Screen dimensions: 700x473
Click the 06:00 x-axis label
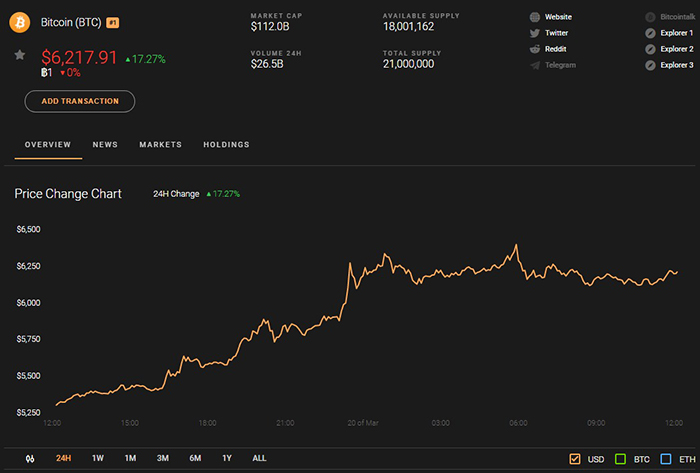coord(518,423)
